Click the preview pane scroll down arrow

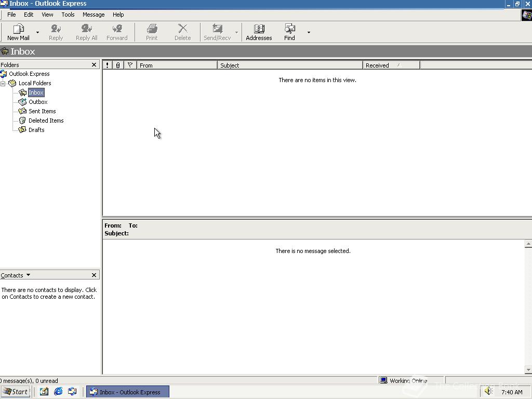[528, 370]
